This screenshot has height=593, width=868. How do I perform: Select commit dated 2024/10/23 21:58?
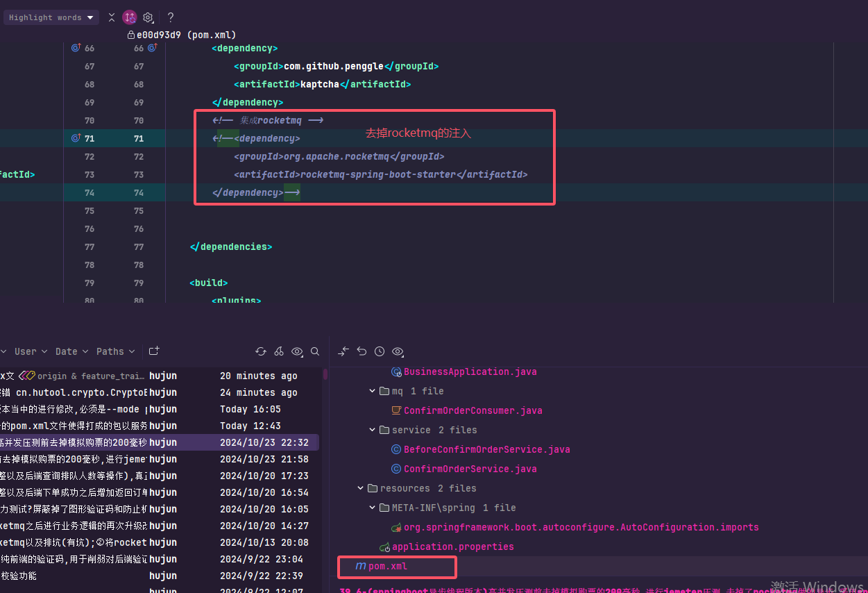[160, 459]
